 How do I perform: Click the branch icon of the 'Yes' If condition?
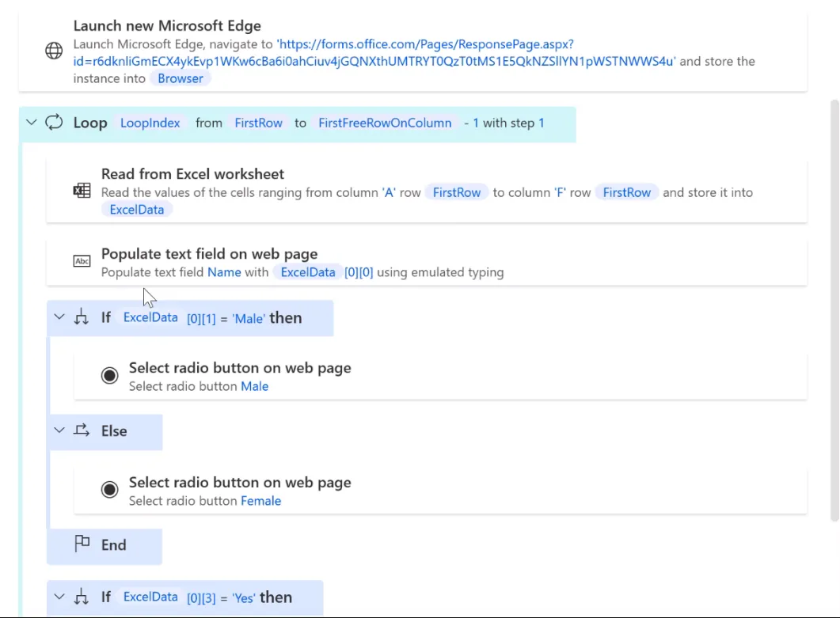(82, 597)
